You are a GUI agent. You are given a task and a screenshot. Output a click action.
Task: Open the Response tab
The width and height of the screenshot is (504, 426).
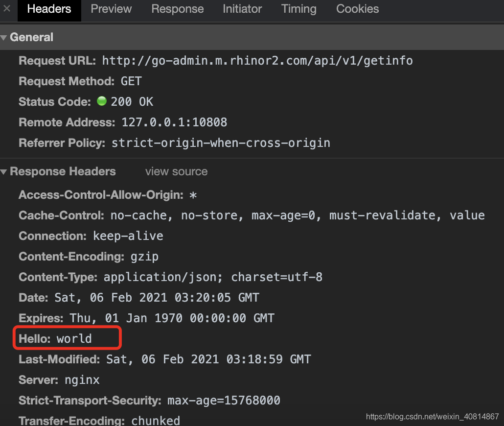click(178, 9)
